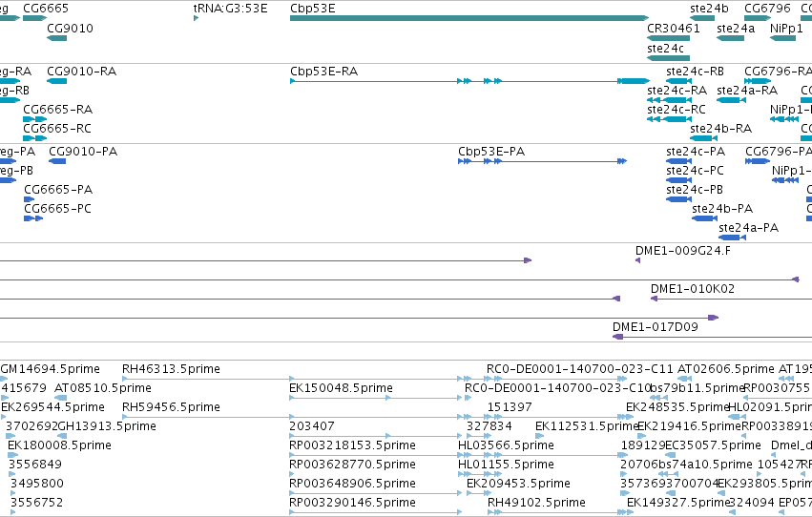Click the ste24a gene label
Image resolution: width=812 pixels, height=517 pixels.
[x=736, y=29]
